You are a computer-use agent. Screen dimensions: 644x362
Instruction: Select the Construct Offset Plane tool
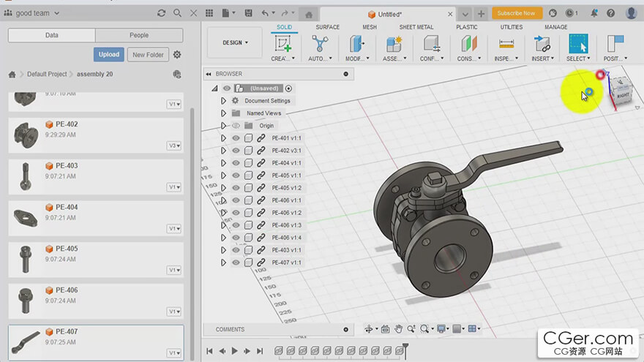point(469,44)
